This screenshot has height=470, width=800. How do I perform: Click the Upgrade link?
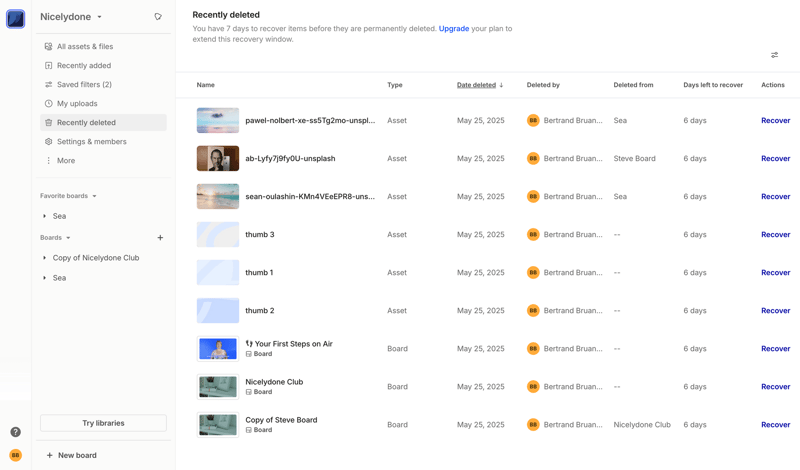point(453,29)
